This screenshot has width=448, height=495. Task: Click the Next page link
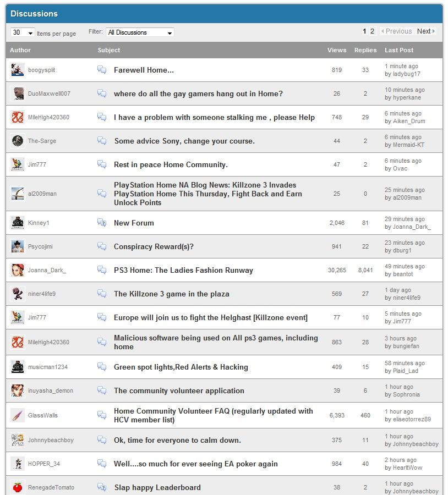(x=426, y=31)
